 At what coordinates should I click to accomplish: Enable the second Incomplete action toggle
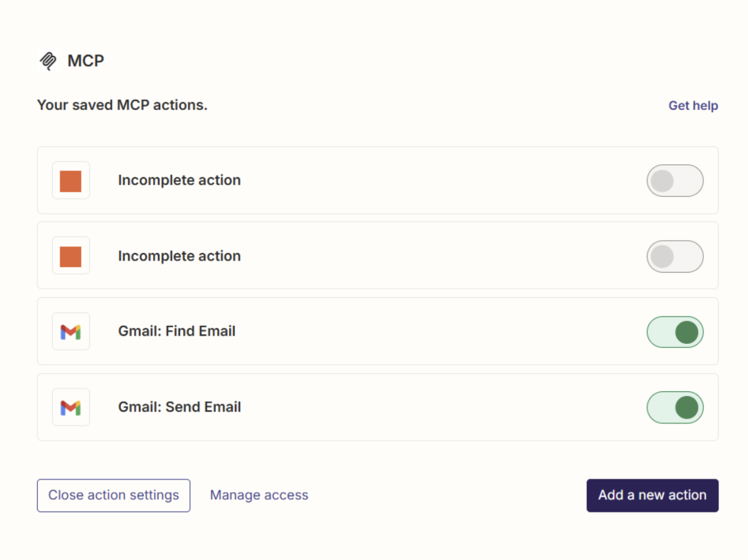(x=675, y=256)
